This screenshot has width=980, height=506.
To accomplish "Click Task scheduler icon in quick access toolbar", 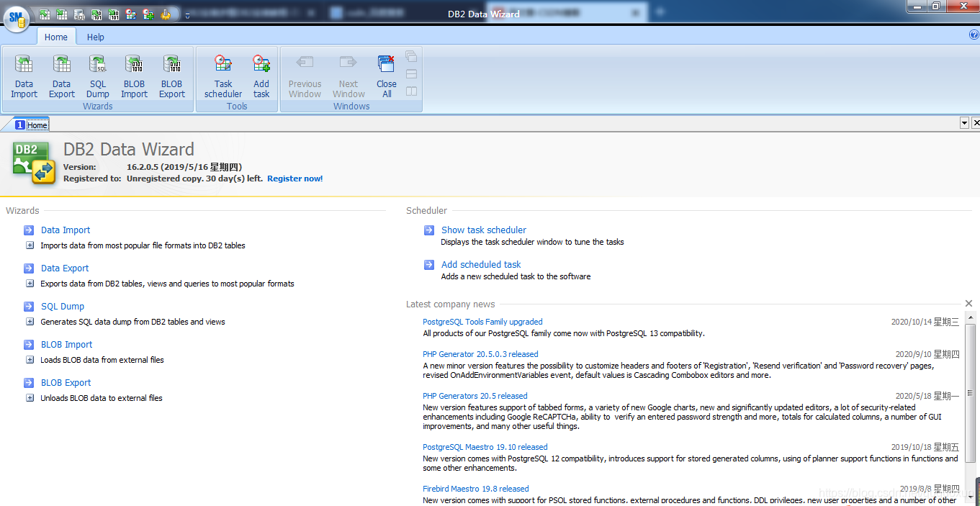I will [131, 14].
